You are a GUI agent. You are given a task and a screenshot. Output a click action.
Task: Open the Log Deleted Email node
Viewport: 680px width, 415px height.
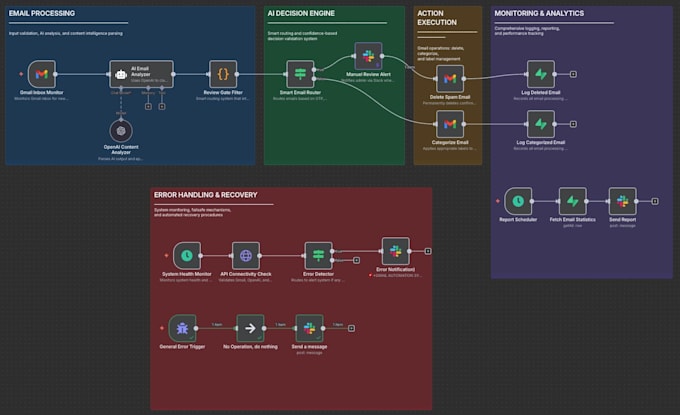coord(540,74)
